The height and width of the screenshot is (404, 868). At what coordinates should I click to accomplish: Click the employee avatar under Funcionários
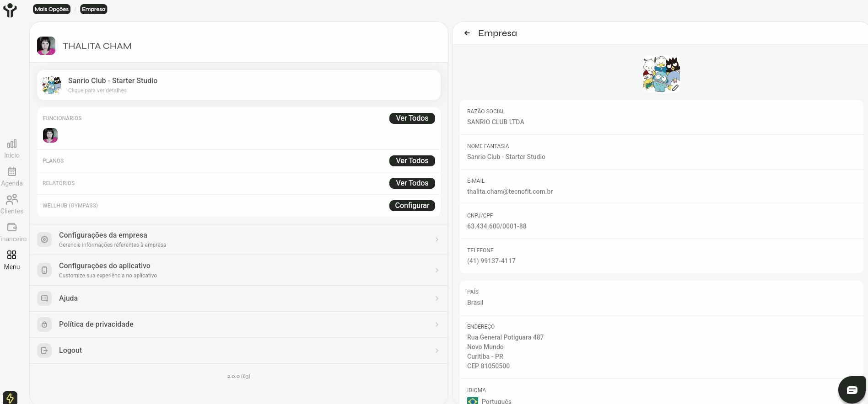[50, 135]
